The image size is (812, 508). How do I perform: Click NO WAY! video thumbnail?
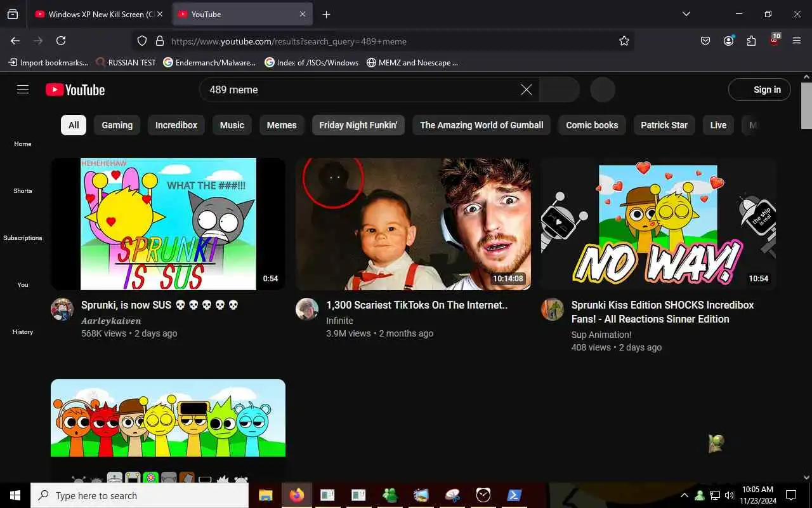pos(658,224)
